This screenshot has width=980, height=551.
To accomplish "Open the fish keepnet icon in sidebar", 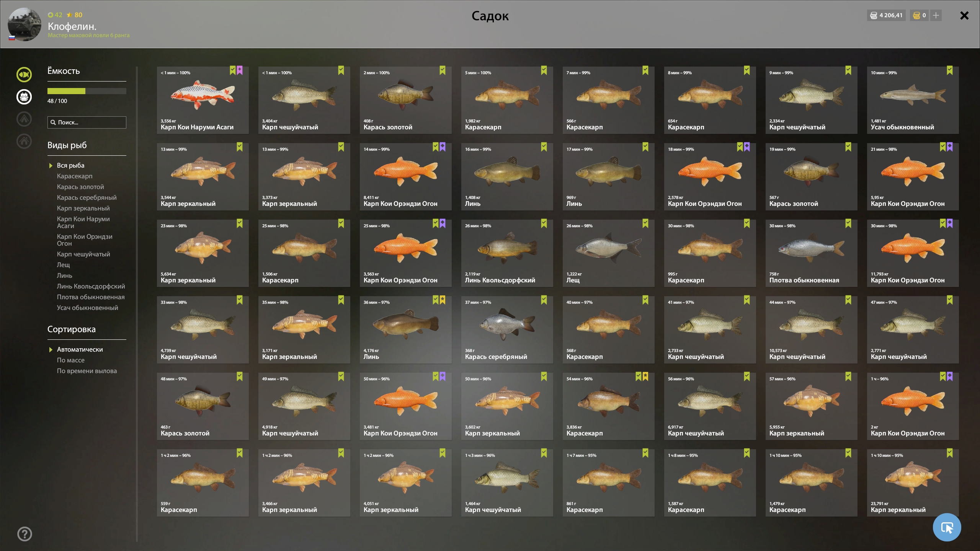I will pyautogui.click(x=24, y=75).
